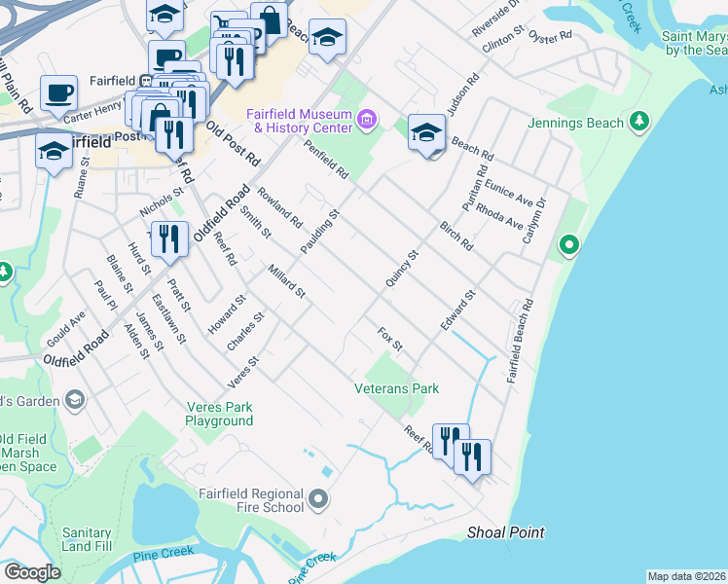Select the Rowland Rd street label

click(x=280, y=207)
